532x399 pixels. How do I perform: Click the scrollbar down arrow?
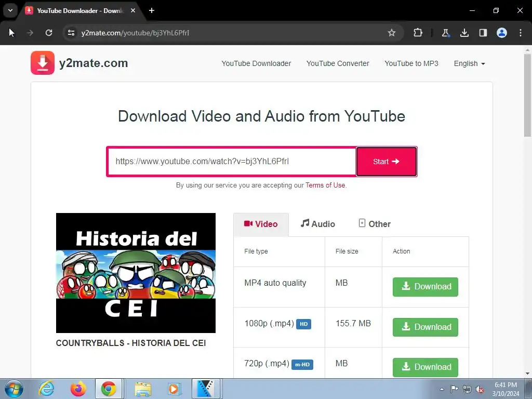click(x=527, y=374)
